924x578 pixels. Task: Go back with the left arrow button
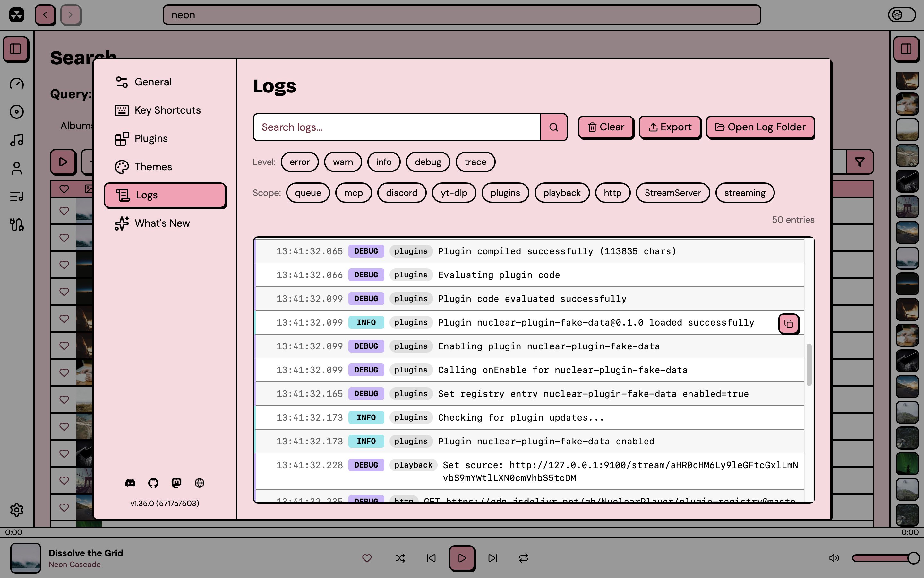click(x=45, y=15)
